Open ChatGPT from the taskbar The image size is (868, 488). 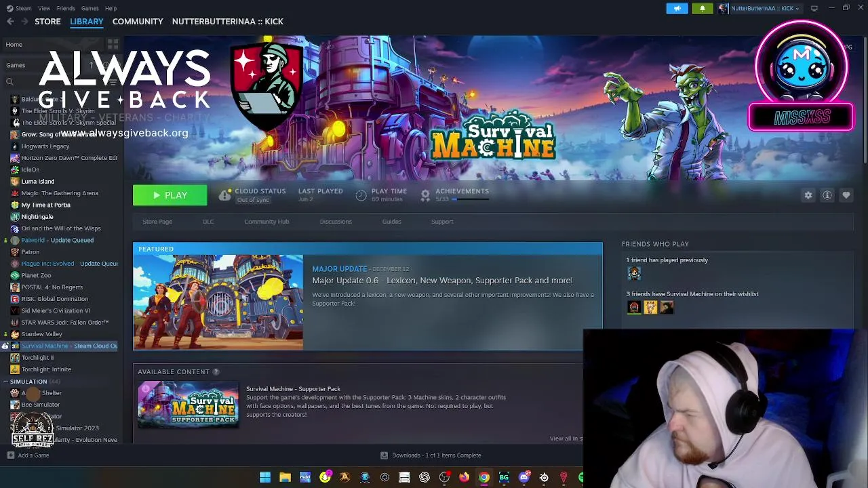click(x=425, y=477)
